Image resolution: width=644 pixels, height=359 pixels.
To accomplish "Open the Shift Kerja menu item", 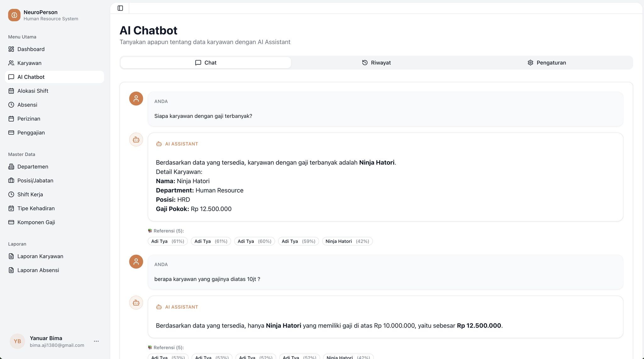I will pos(30,194).
